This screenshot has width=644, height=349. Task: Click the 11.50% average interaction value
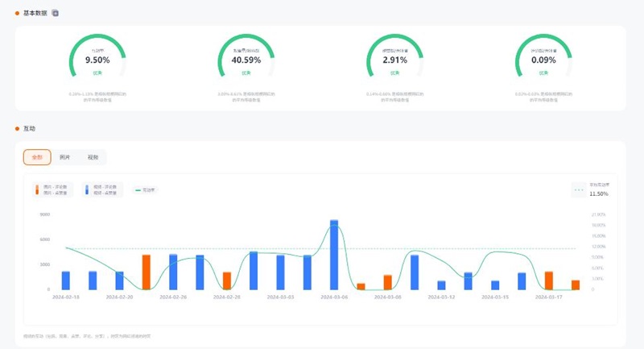coord(599,193)
